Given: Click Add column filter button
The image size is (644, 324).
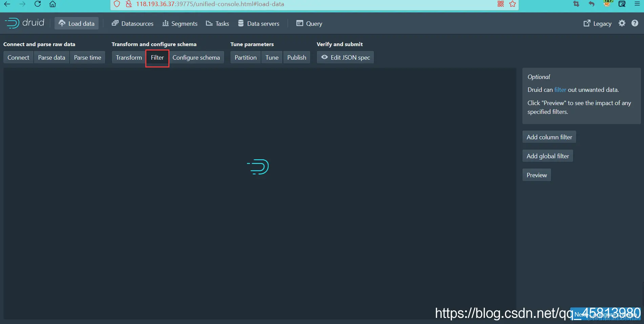Looking at the screenshot, I should pyautogui.click(x=549, y=137).
